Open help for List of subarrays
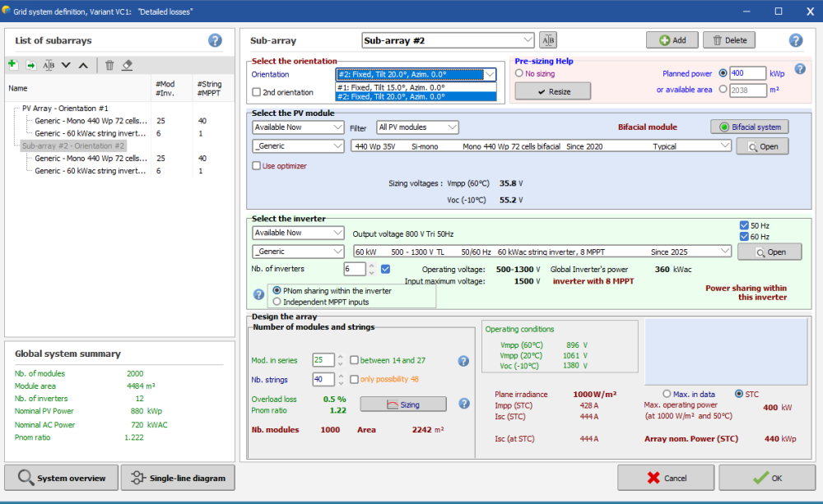 pyautogui.click(x=215, y=40)
